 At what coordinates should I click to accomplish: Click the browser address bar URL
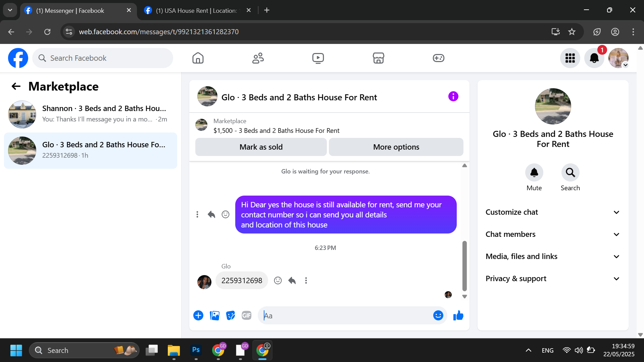point(159,32)
